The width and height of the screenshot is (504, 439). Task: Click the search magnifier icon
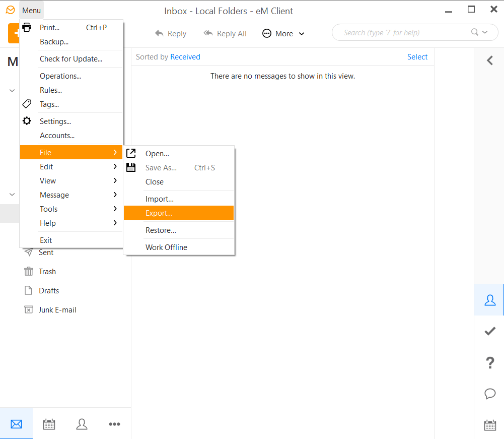pyautogui.click(x=475, y=32)
